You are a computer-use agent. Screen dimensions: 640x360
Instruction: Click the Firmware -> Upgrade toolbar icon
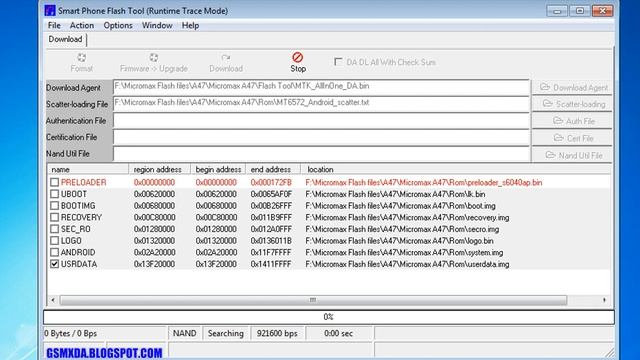[153, 58]
